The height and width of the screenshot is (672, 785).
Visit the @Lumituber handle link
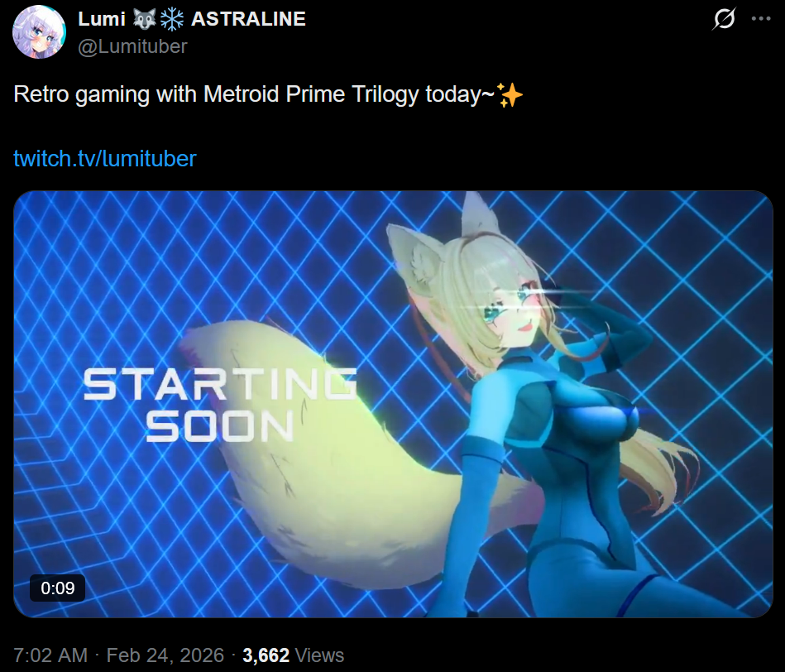pos(132,46)
